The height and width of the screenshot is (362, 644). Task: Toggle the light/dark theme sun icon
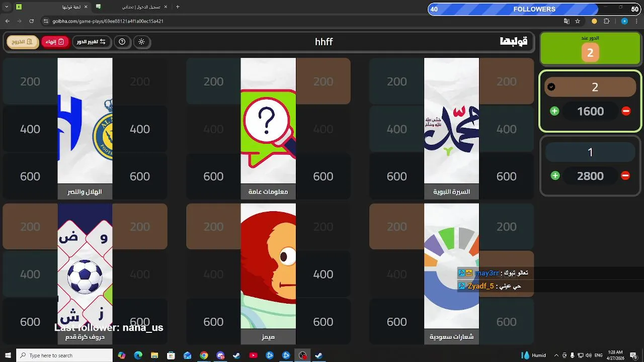coord(141,42)
